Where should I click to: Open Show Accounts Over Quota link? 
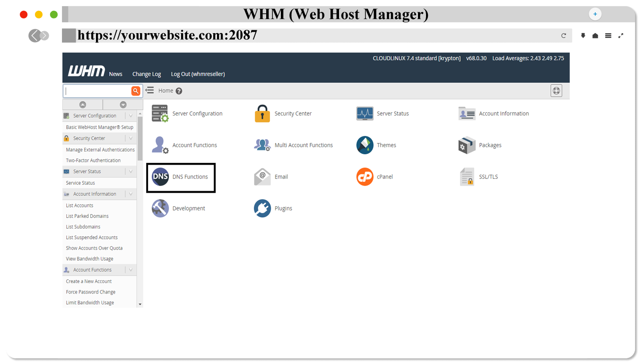94,248
